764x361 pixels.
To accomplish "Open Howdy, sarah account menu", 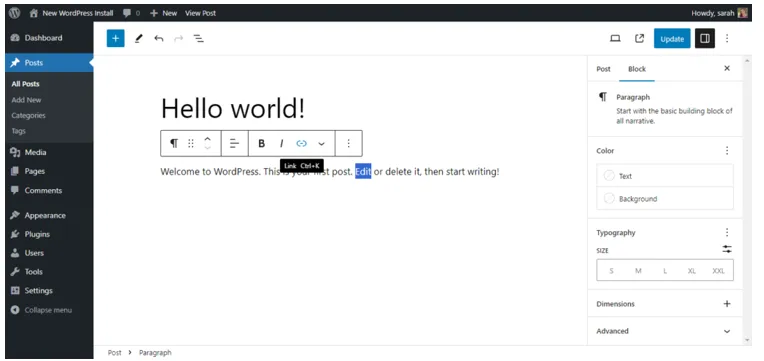I will tap(719, 13).
